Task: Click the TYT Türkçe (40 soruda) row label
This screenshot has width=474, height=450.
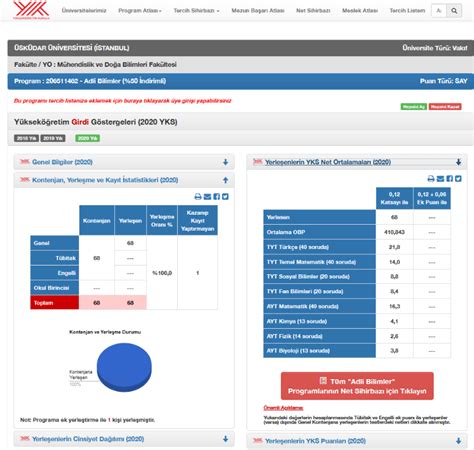Action: click(319, 247)
